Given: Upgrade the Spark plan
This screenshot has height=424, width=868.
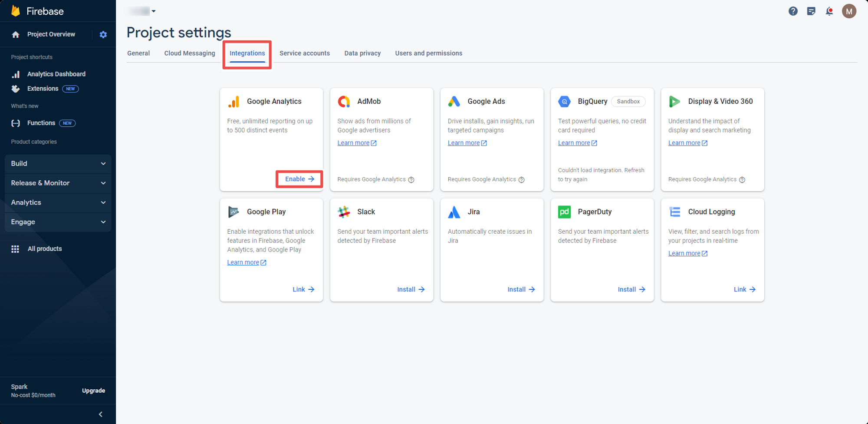Looking at the screenshot, I should [x=94, y=391].
